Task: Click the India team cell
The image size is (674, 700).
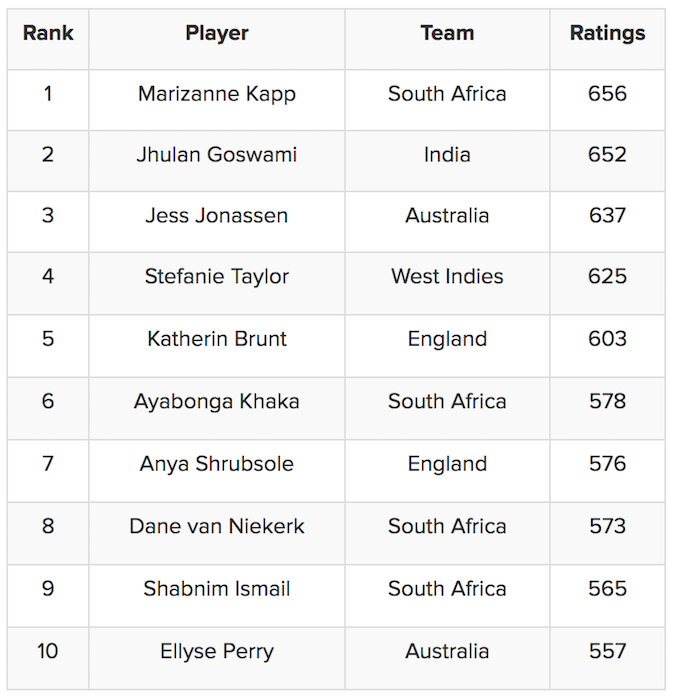Action: tap(447, 155)
